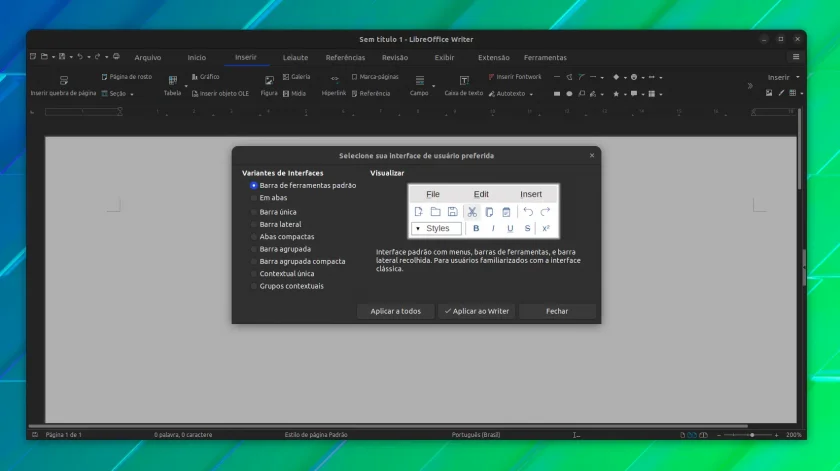This screenshot has width=840, height=471.
Task: Select the rectangle shape tool
Action: pyautogui.click(x=557, y=94)
